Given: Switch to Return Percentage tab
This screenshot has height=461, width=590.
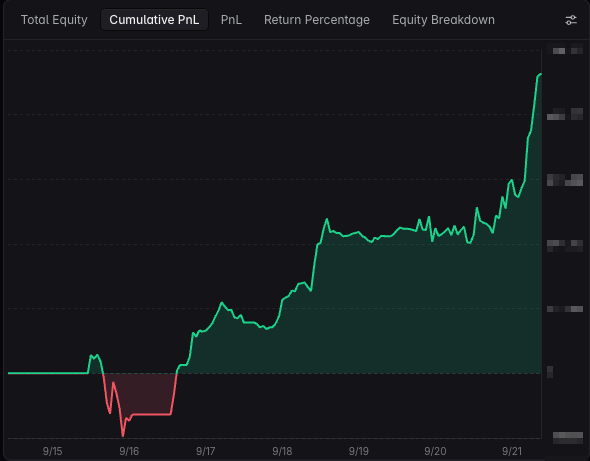Looking at the screenshot, I should coord(317,20).
